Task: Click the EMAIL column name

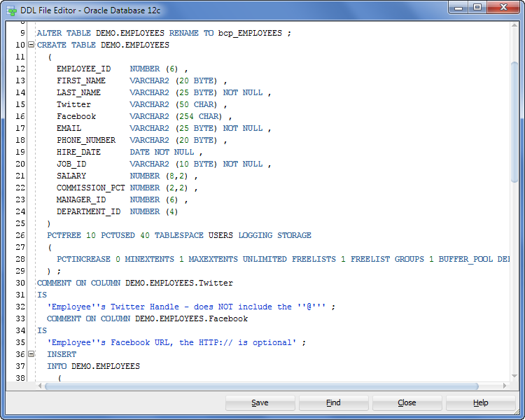Action: (69, 128)
